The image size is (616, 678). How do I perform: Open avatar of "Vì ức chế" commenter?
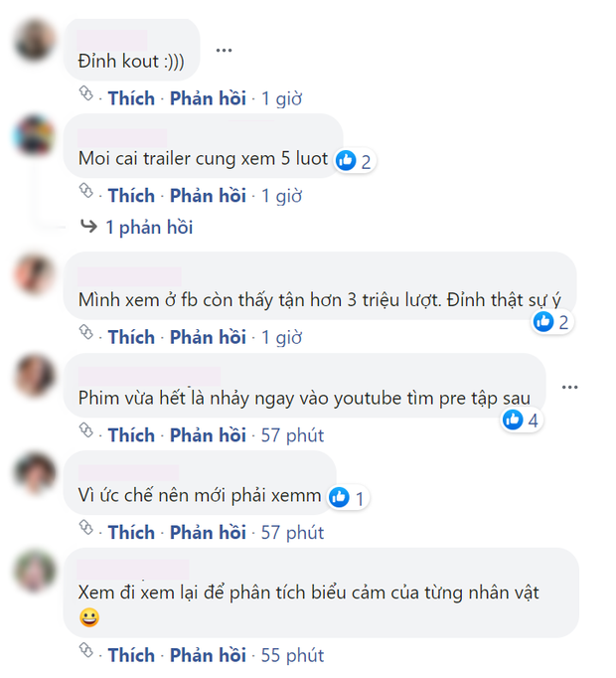coord(35,474)
